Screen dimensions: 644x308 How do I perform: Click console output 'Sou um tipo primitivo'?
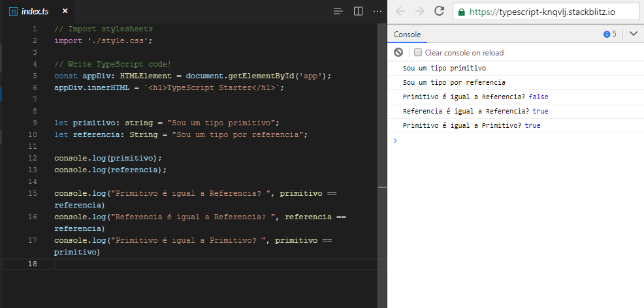tap(444, 68)
